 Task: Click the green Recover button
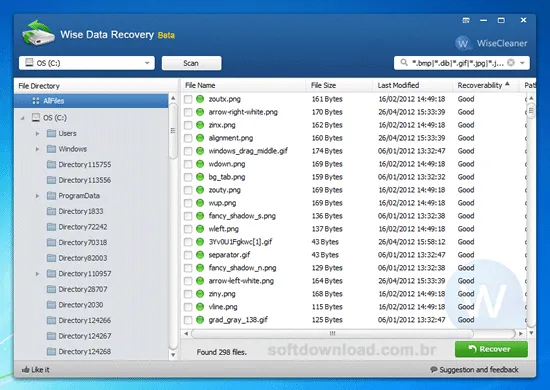[491, 349]
